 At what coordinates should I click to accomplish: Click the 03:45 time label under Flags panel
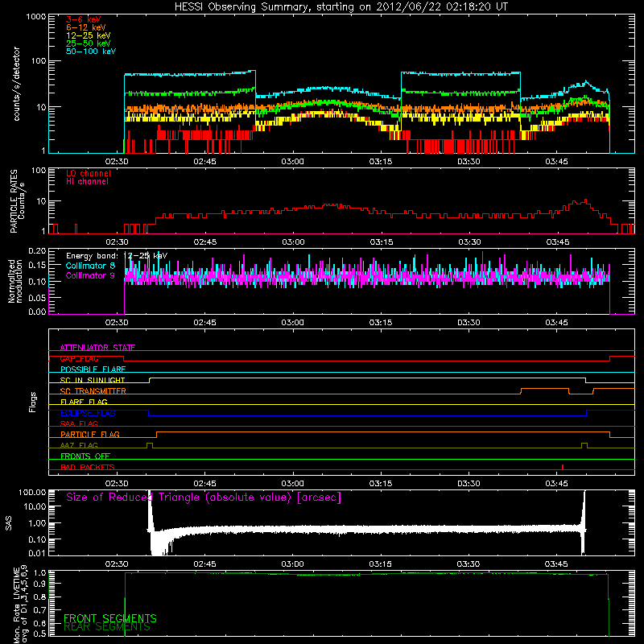[x=556, y=484]
